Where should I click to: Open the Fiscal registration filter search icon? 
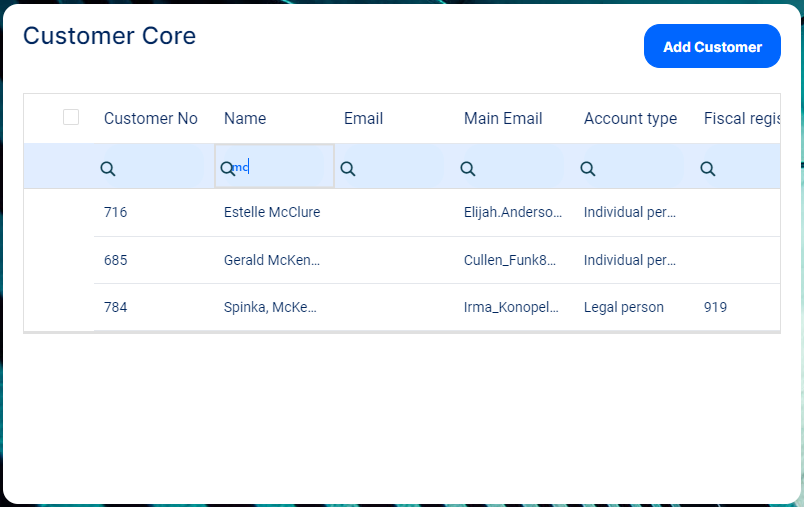[708, 169]
